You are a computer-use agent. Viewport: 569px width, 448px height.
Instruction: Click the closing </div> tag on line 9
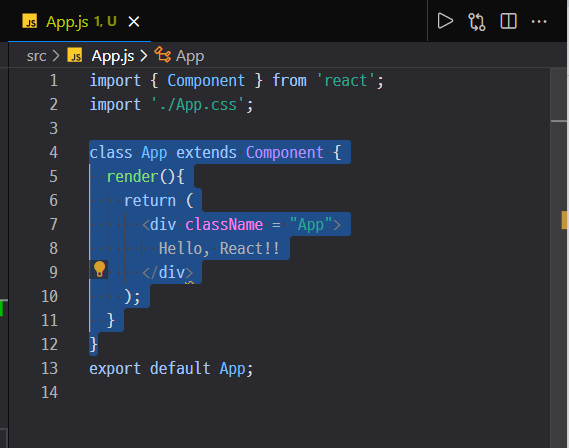(168, 272)
